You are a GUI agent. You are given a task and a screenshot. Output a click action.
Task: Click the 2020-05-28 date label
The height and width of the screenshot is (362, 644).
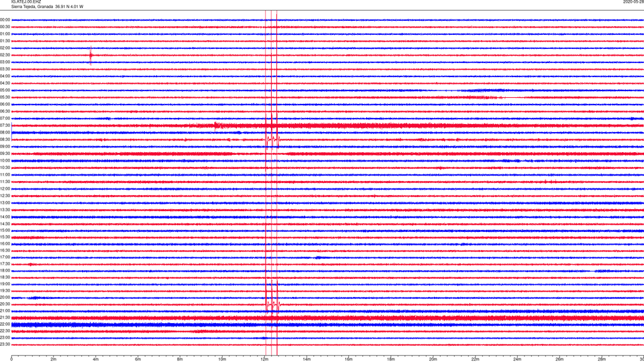(x=633, y=1)
